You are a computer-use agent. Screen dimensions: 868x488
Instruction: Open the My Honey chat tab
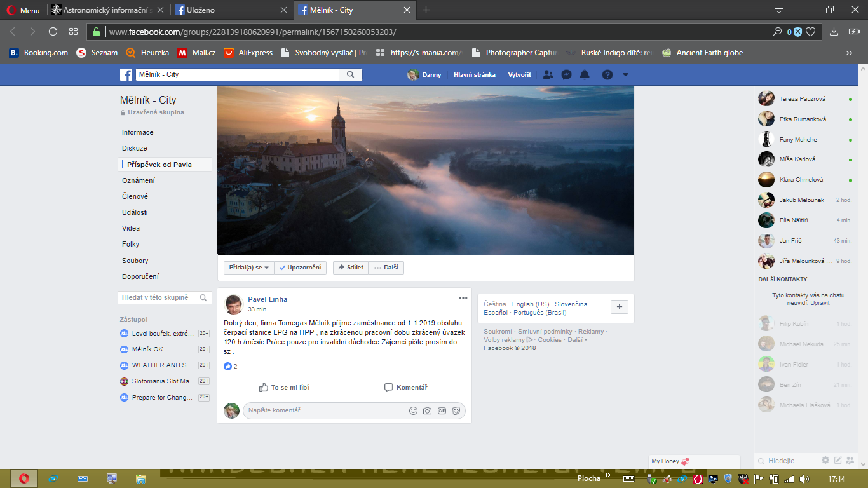695,461
